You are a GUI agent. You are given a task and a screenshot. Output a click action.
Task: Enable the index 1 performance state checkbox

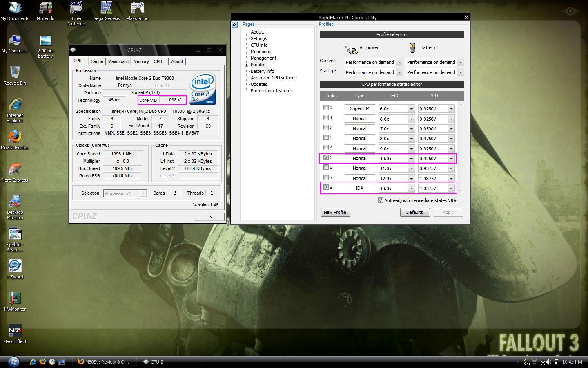[x=326, y=118]
